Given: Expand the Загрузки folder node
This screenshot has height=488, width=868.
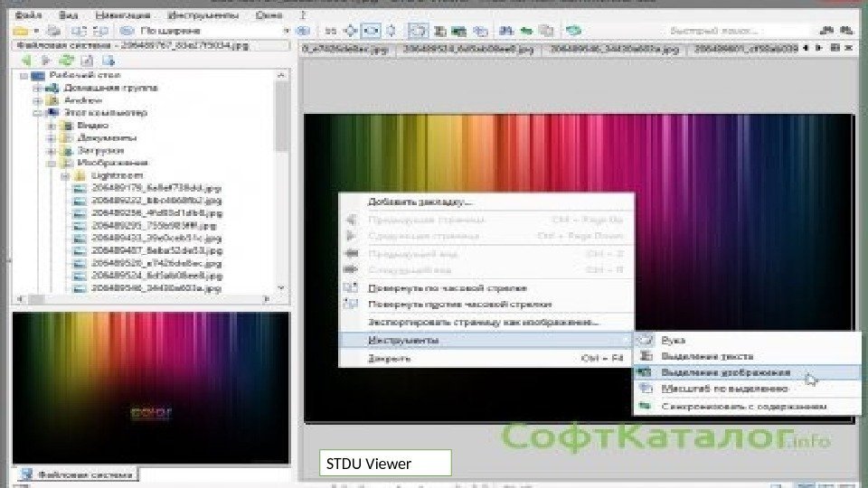Looking at the screenshot, I should [51, 151].
